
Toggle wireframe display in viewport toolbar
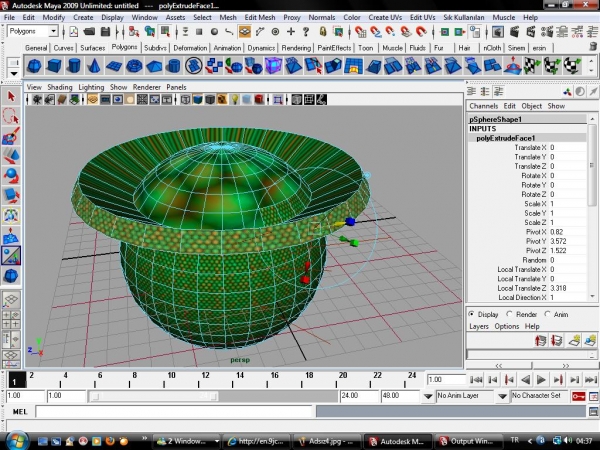click(185, 100)
